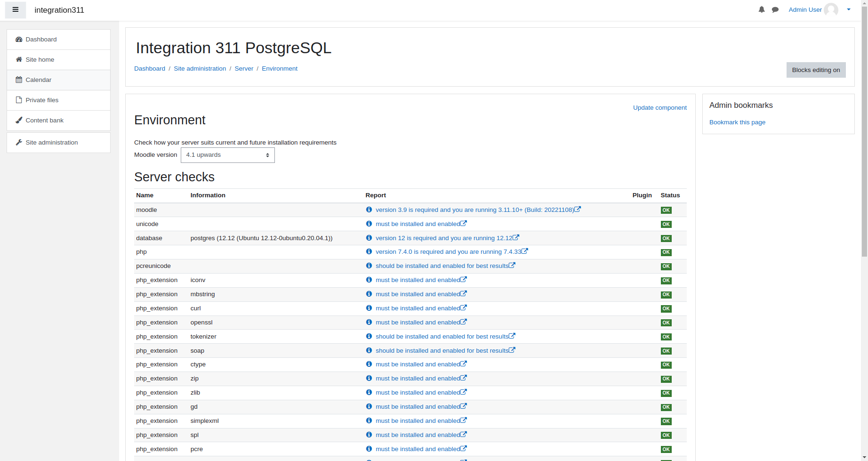Open tokenizer best results report link
868x461 pixels.
click(442, 337)
